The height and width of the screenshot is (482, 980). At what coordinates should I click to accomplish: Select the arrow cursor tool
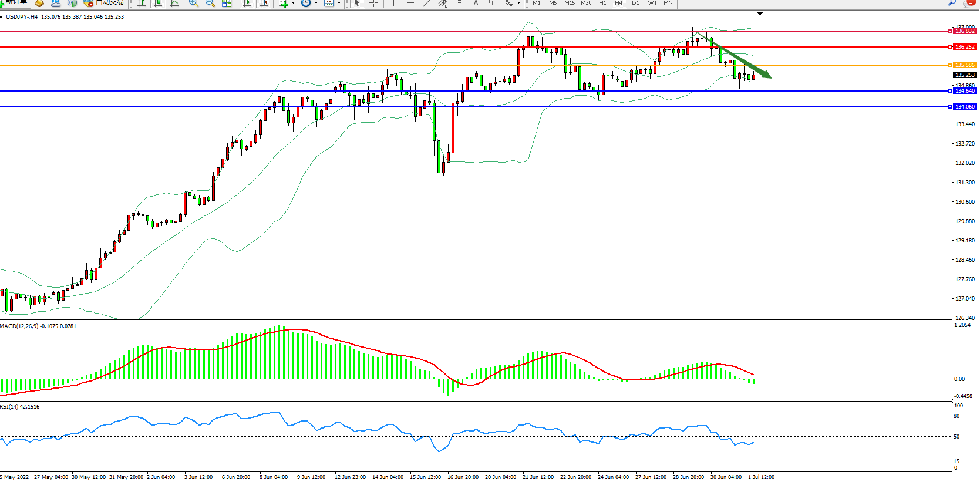357,3
